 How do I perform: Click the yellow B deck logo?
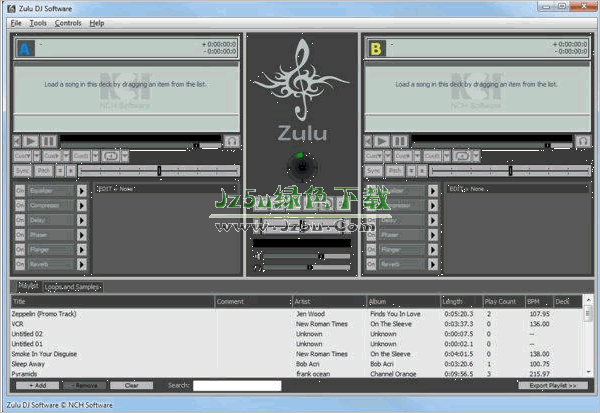click(x=377, y=49)
